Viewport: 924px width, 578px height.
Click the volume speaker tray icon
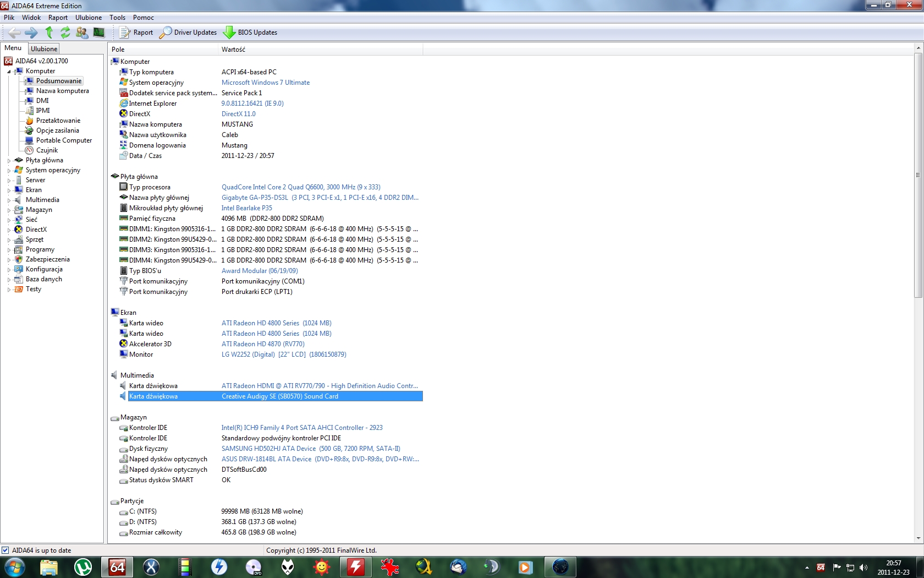pos(864,568)
